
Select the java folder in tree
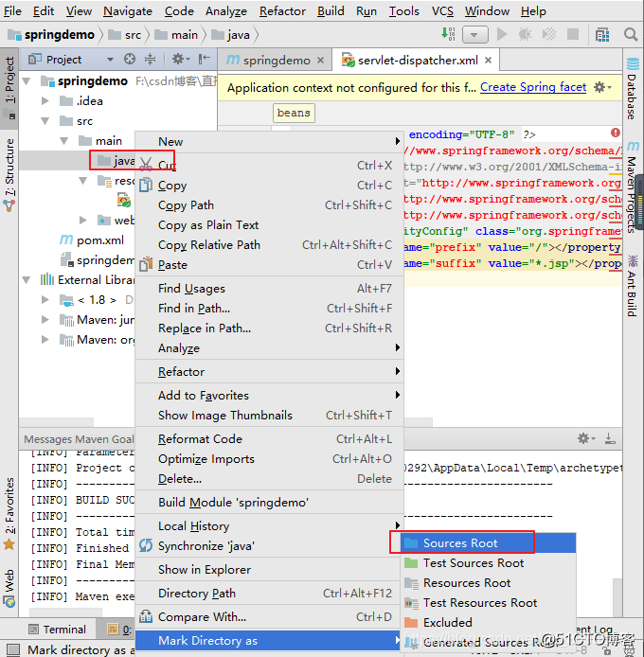[124, 161]
